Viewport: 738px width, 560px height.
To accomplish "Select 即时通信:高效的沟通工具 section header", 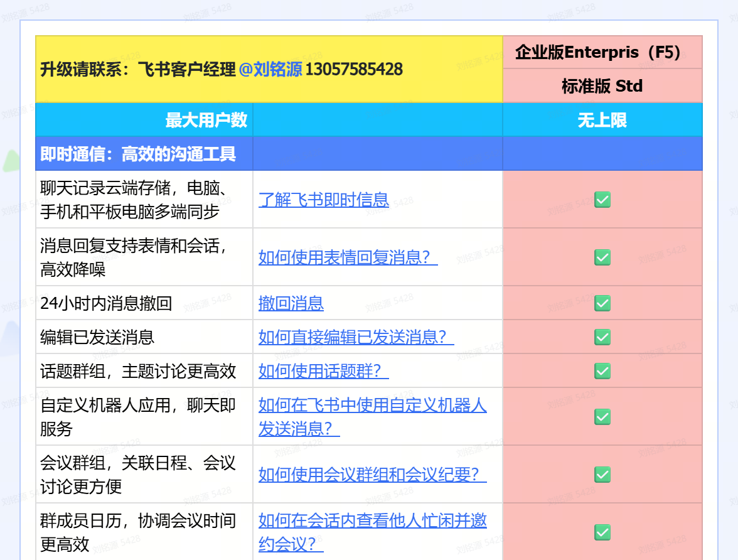I will point(144,154).
